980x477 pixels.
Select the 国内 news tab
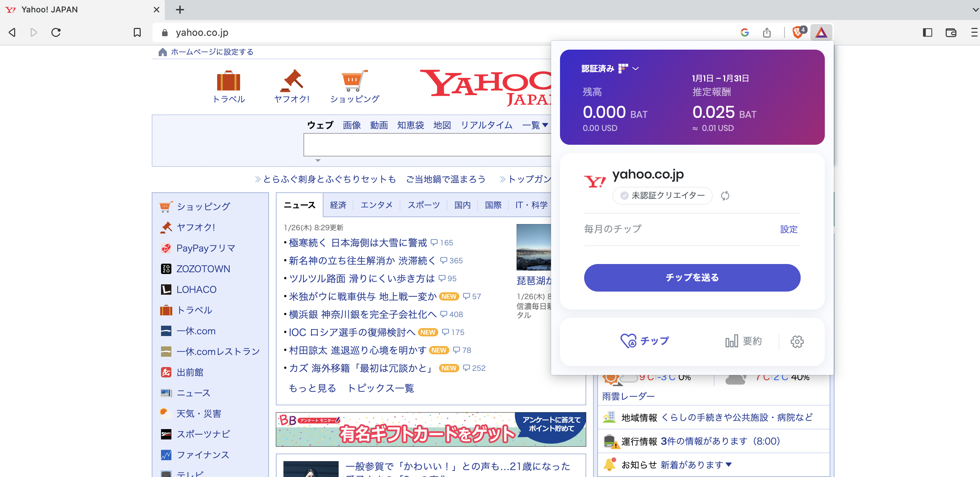pos(463,205)
